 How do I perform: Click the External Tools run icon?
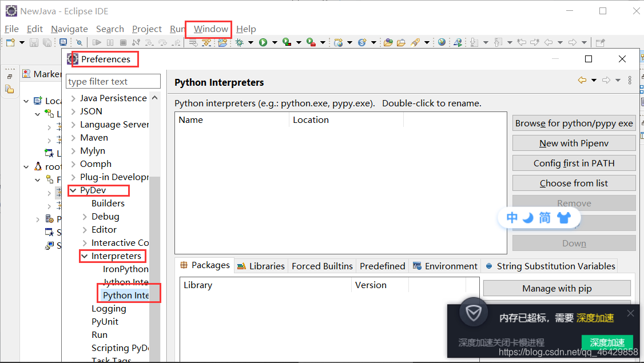(311, 42)
